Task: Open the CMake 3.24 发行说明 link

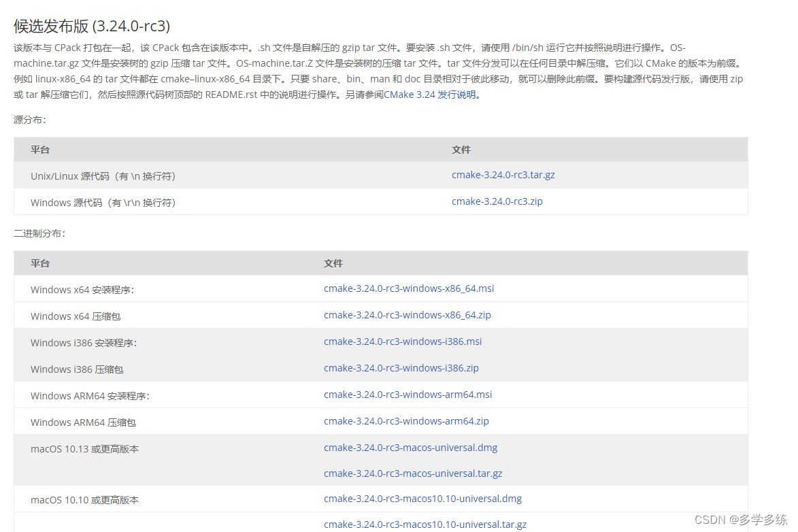Action: coord(429,95)
